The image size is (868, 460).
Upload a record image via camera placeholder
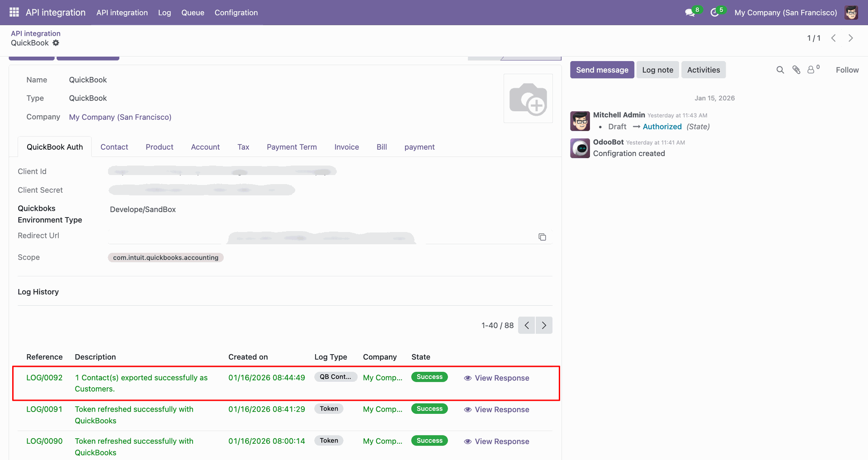[528, 99]
